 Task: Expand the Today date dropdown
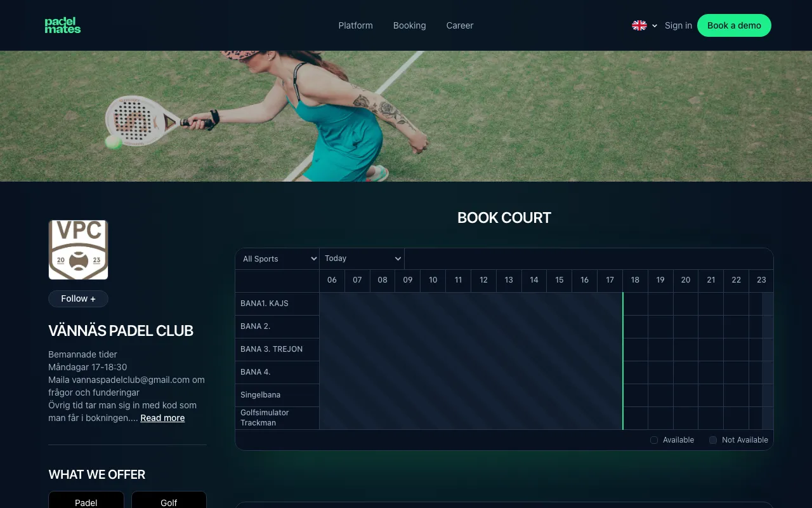[x=362, y=258]
